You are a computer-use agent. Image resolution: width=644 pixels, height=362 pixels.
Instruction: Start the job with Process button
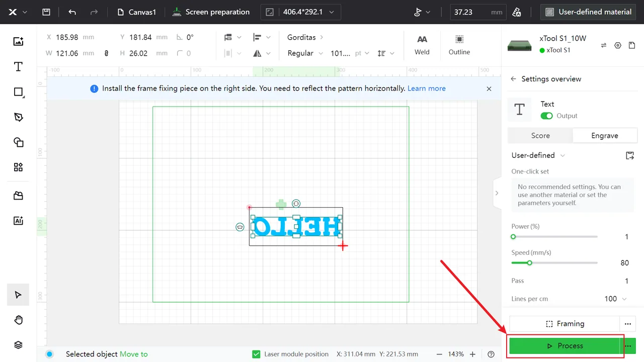pos(565,346)
